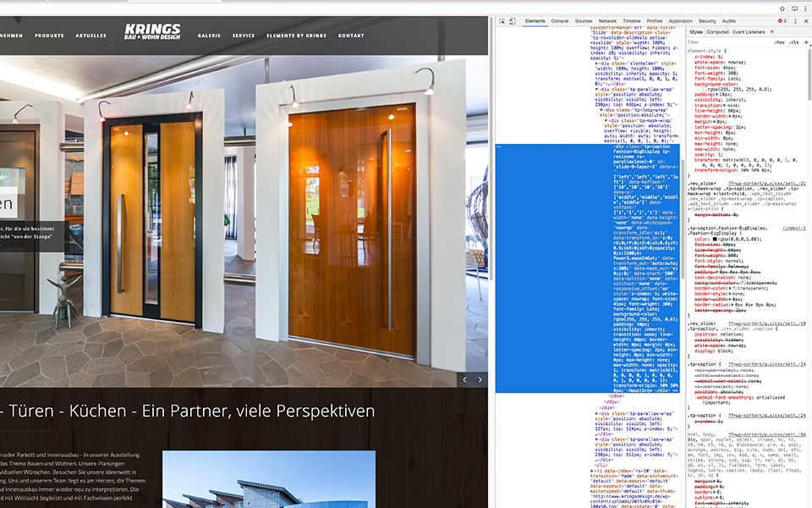This screenshot has width=812, height=508.
Task: Close the DevTools panel
Action: [x=806, y=21]
